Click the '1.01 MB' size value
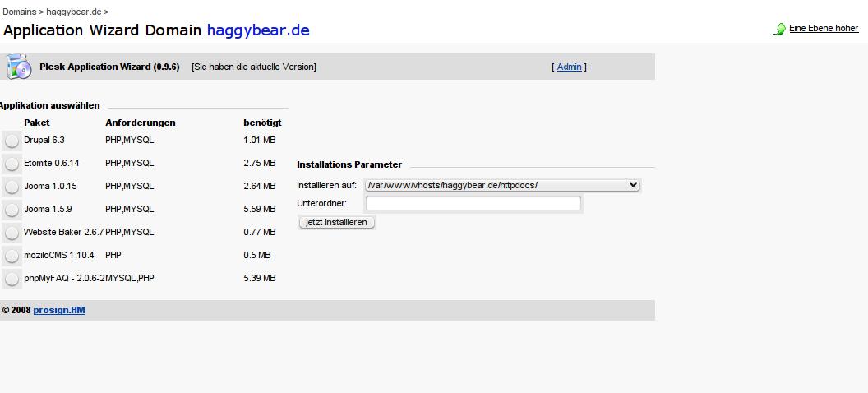 (x=260, y=141)
